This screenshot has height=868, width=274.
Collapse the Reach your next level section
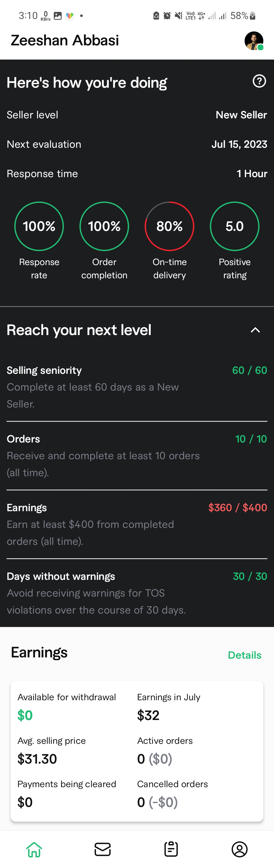click(255, 330)
